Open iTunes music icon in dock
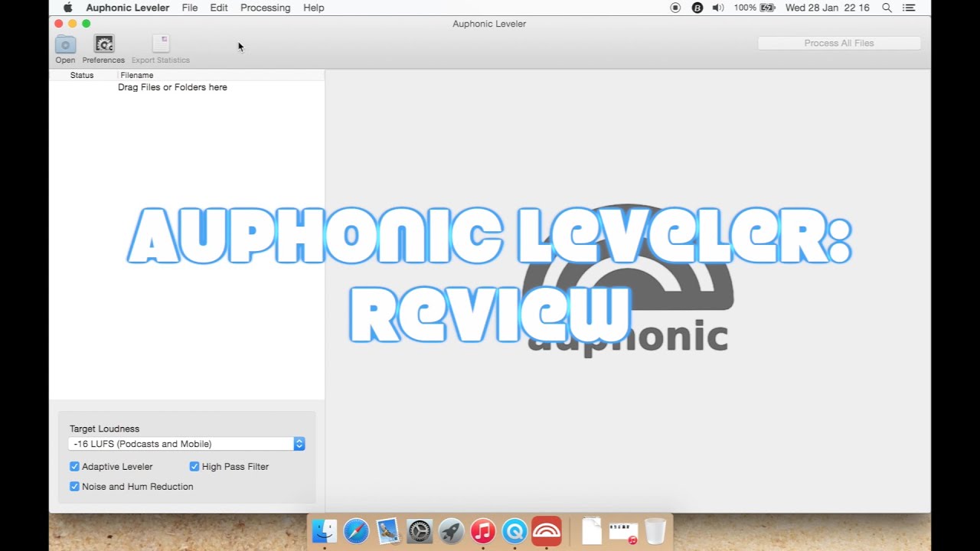This screenshot has width=980, height=551. (483, 530)
